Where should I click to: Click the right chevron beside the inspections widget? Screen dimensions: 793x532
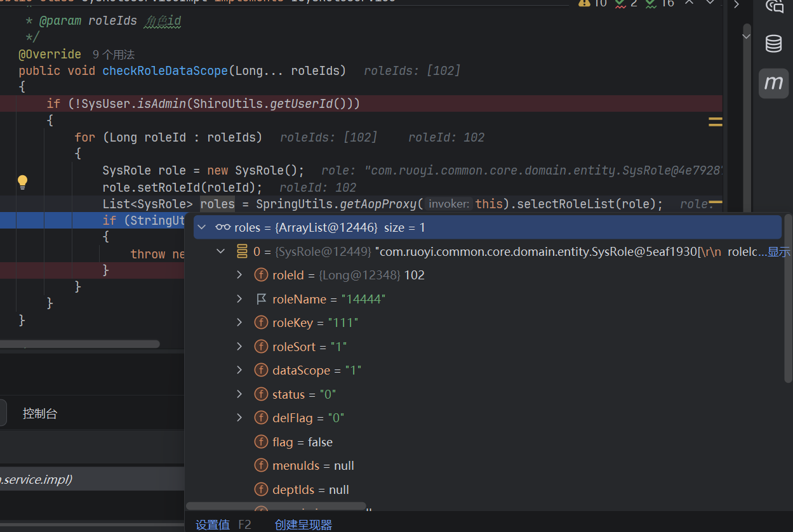[x=736, y=4]
